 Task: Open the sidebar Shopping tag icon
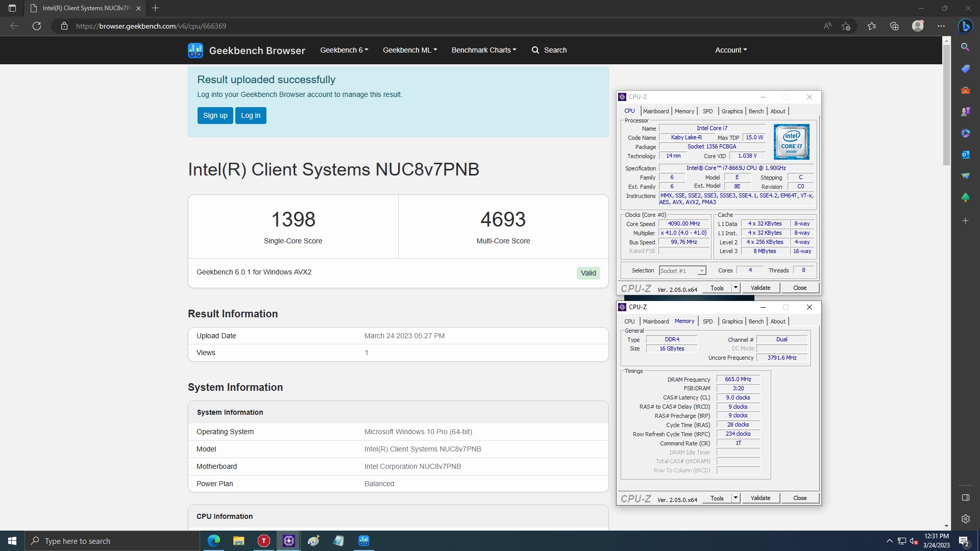pyautogui.click(x=965, y=68)
